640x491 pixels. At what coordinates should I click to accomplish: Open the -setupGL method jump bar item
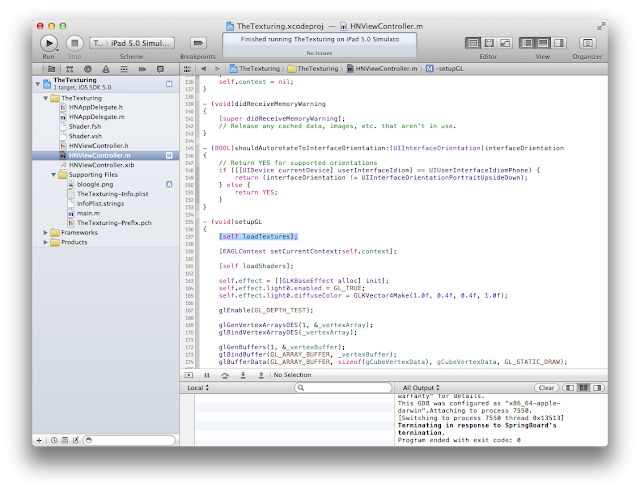point(445,69)
